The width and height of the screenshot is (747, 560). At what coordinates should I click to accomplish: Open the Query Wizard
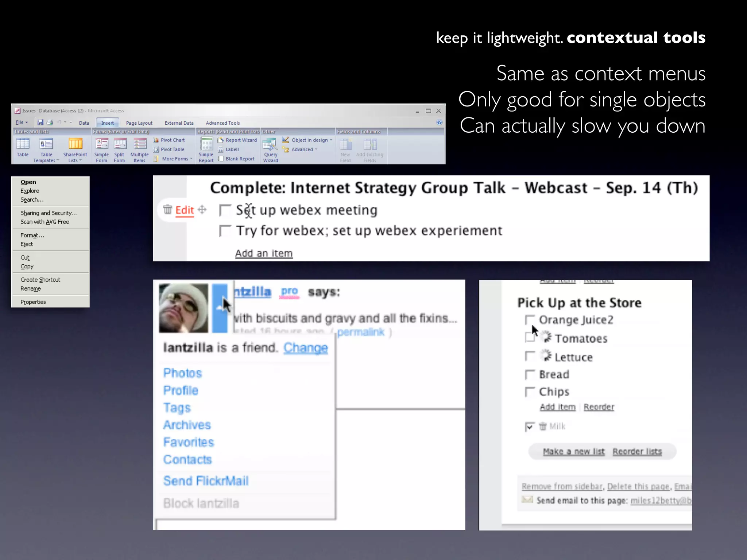click(x=270, y=150)
